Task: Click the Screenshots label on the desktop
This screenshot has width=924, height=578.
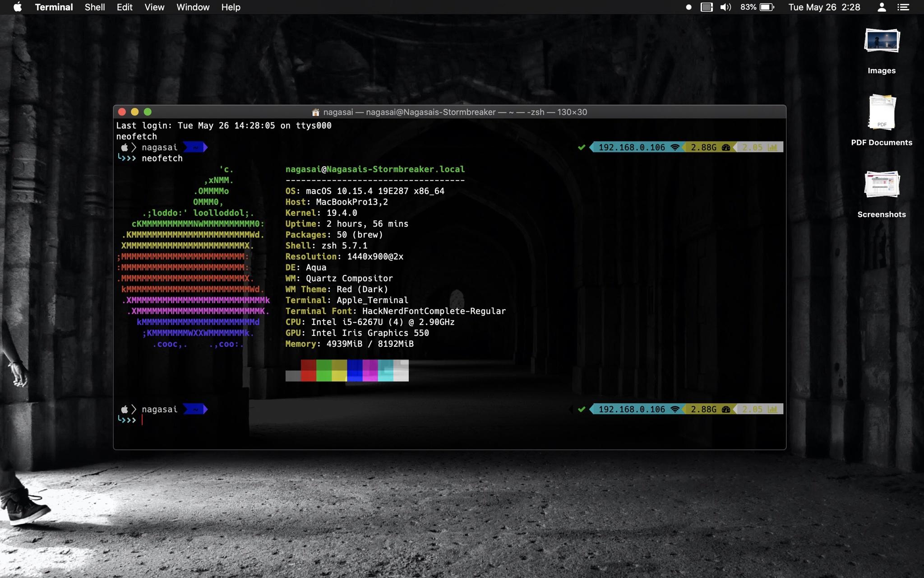Action: (x=882, y=214)
